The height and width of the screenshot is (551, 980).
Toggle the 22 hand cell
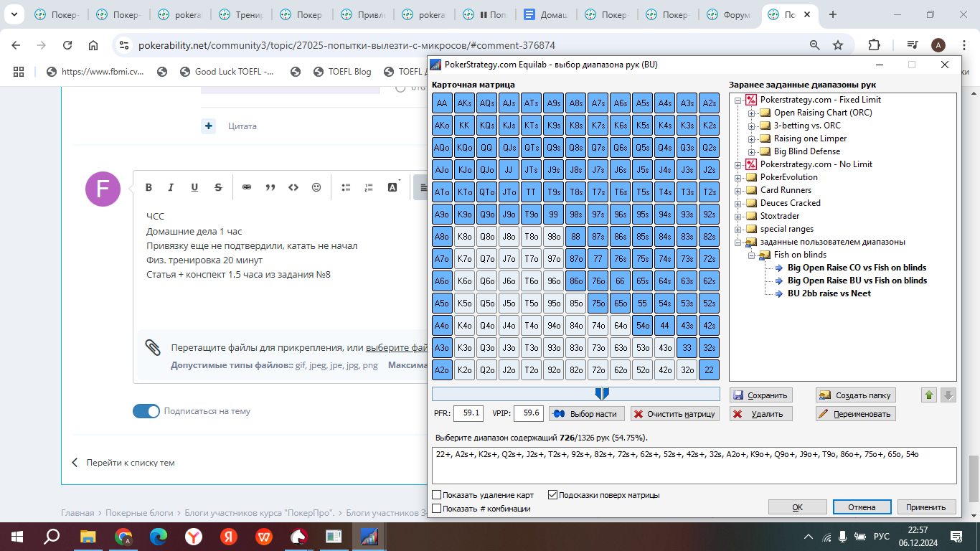[x=710, y=370]
